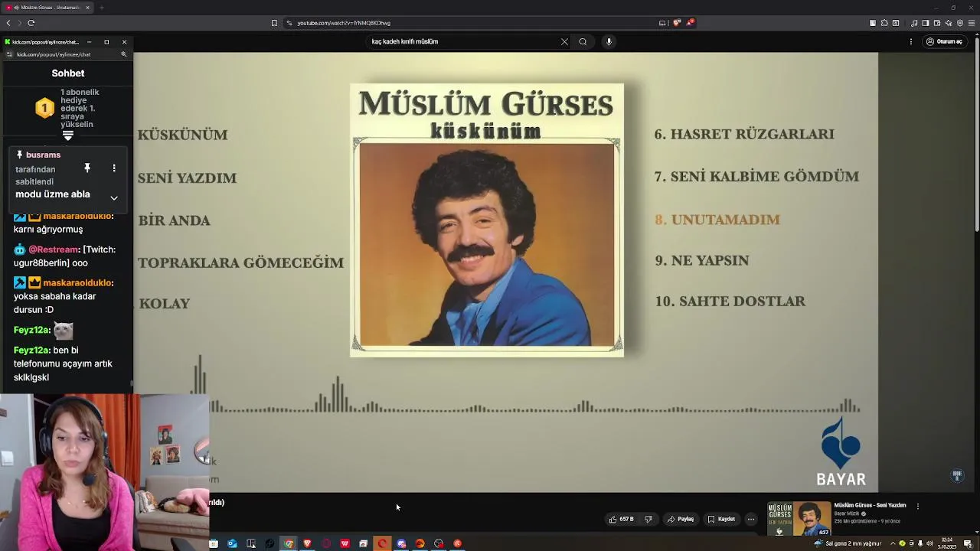Expand the pinned busrams message chevron

point(114,197)
